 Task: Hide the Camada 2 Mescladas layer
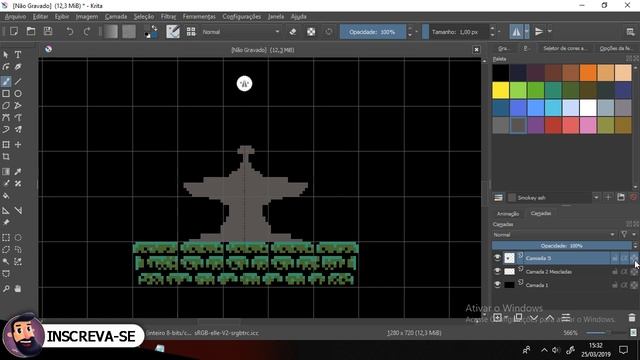[497, 271]
